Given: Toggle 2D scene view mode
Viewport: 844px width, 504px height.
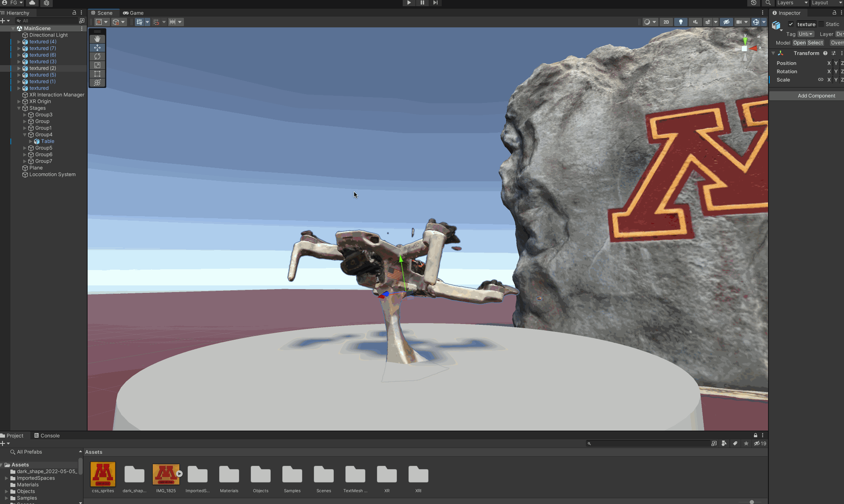Looking at the screenshot, I should pyautogui.click(x=666, y=22).
